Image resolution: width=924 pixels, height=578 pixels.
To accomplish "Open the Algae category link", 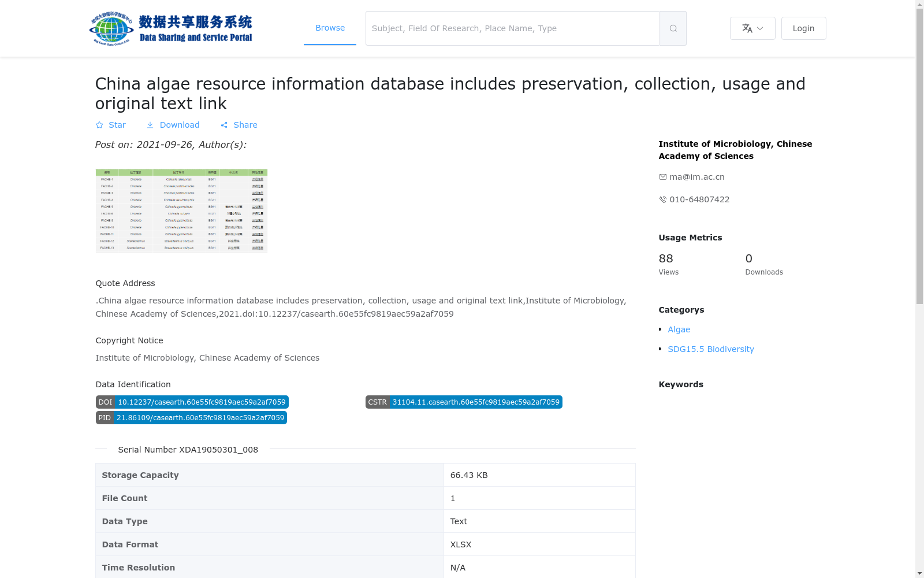I will 679,329.
